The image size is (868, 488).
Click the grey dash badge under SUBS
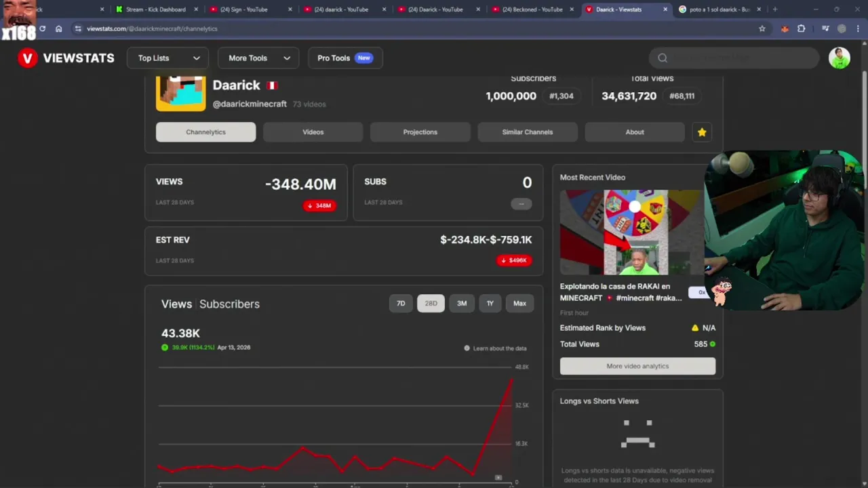point(521,204)
